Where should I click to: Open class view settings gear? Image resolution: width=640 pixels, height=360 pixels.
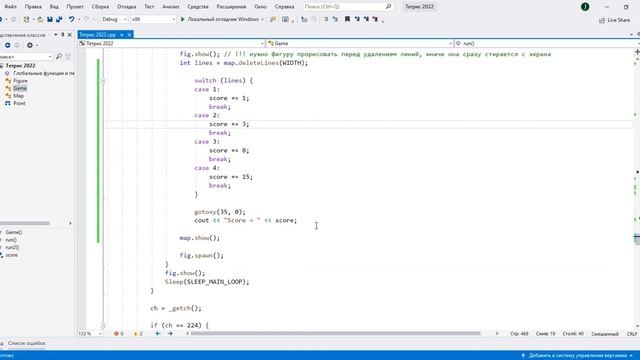pos(30,45)
